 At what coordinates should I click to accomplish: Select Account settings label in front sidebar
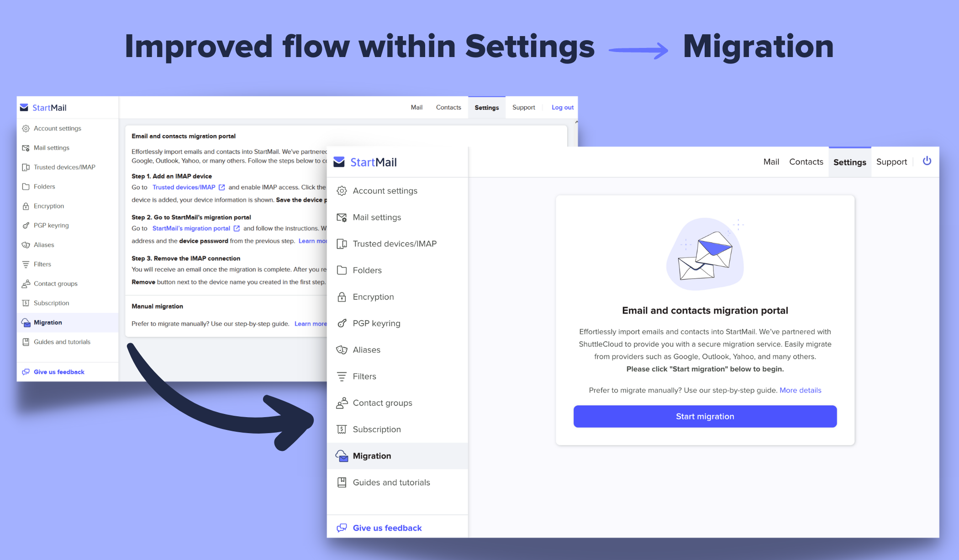click(385, 191)
